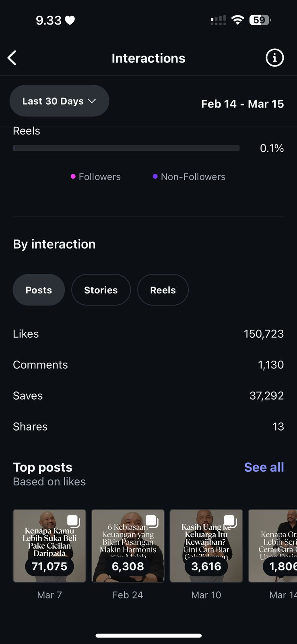Screen dimensions: 297x644
Task: Select the Posts filter tab
Action: pyautogui.click(x=39, y=290)
